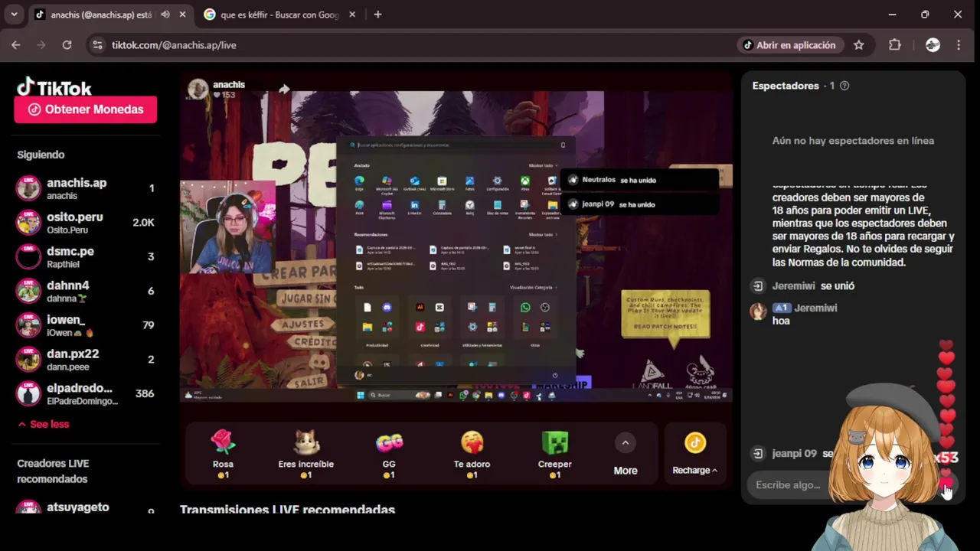
Task: Open the Recharge coin menu
Action: point(694,454)
